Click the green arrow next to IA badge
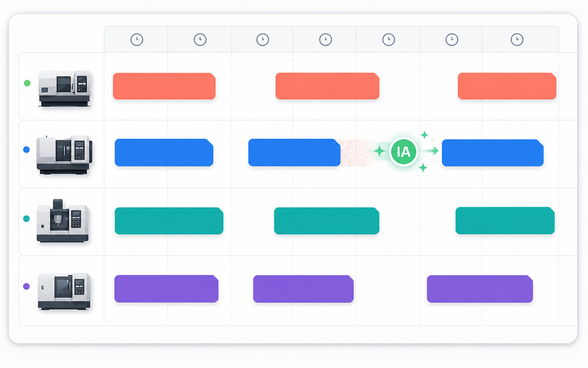The image size is (588, 368). click(432, 151)
